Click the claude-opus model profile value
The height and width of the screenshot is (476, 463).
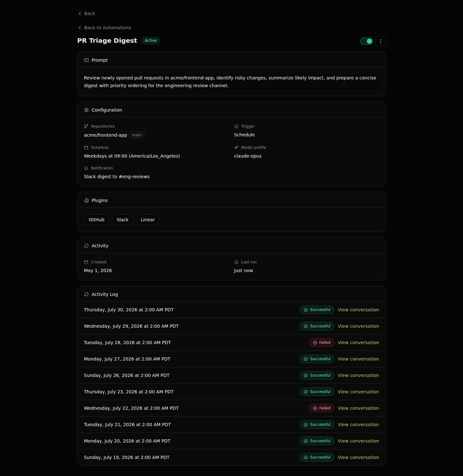[x=248, y=156]
